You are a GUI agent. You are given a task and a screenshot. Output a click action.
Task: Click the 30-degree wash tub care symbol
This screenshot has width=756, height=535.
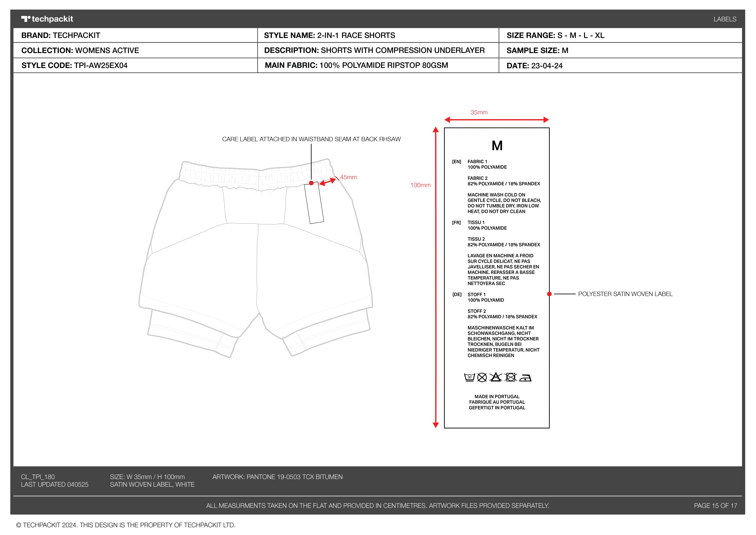click(x=469, y=377)
